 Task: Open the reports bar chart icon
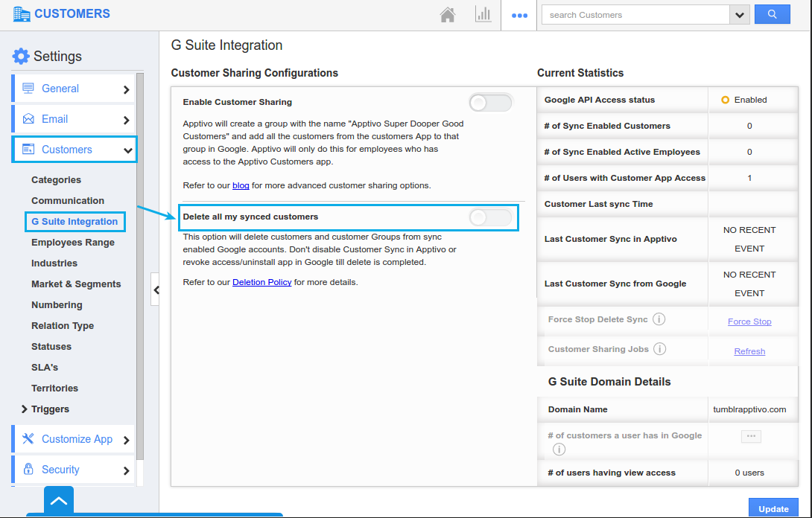483,14
